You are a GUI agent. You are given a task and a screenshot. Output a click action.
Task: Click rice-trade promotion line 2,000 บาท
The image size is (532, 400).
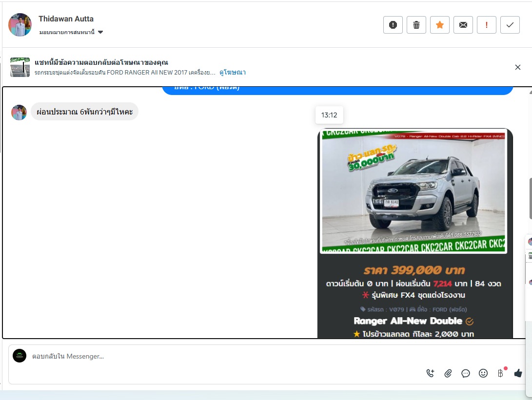click(x=414, y=334)
